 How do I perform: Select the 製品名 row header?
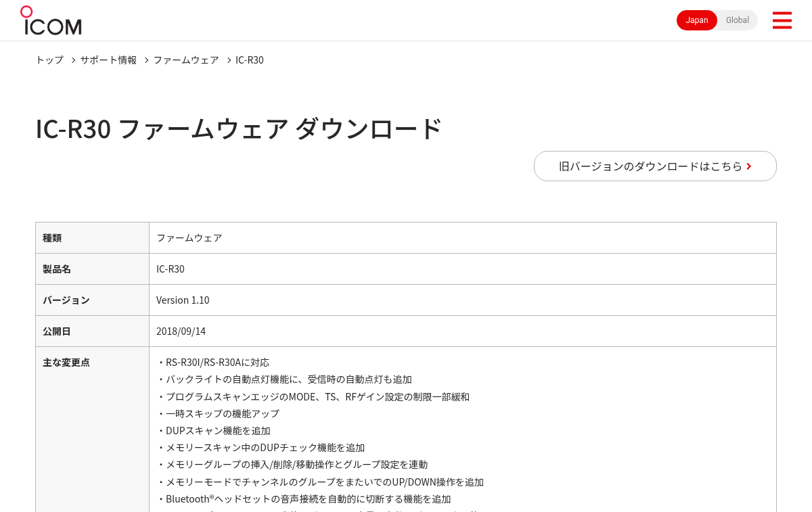(x=92, y=269)
